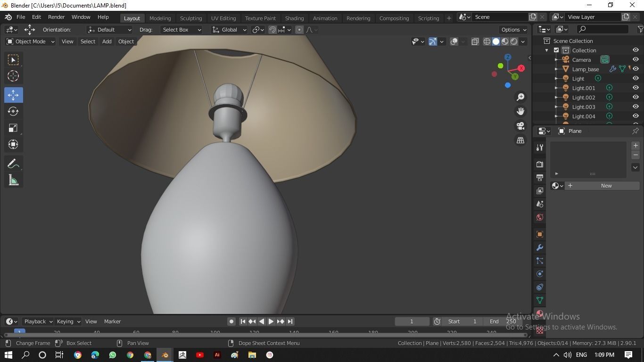Activate the Rotate tool
This screenshot has width=644, height=362.
[x=13, y=111]
